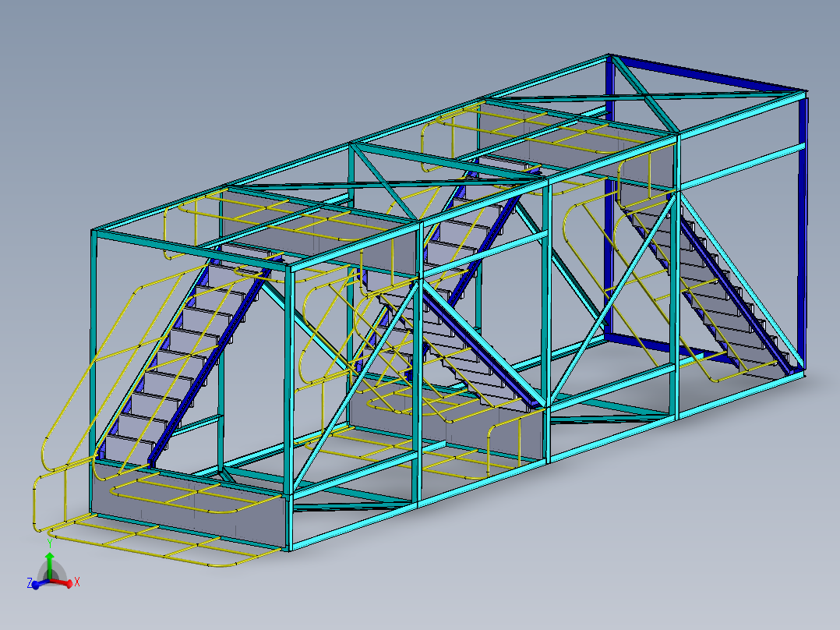The height and width of the screenshot is (630, 840).
Task: Click the green Y axis of the orientation triad
Action: pos(49,567)
